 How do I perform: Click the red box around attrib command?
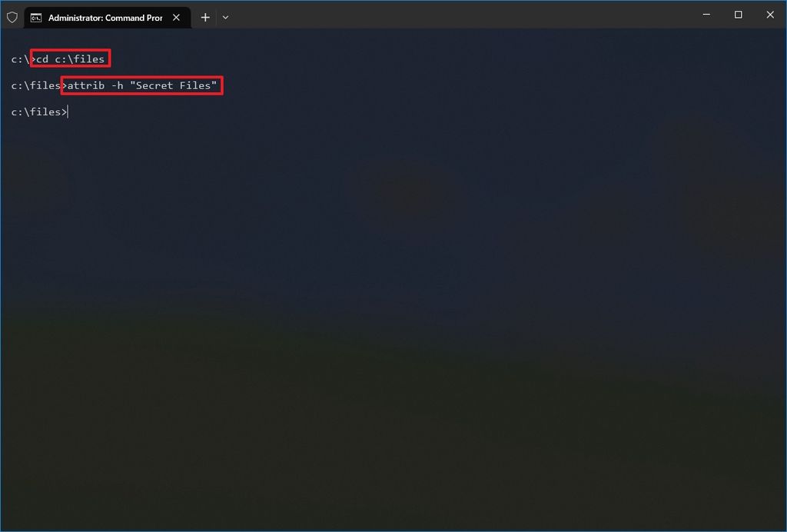tap(142, 85)
